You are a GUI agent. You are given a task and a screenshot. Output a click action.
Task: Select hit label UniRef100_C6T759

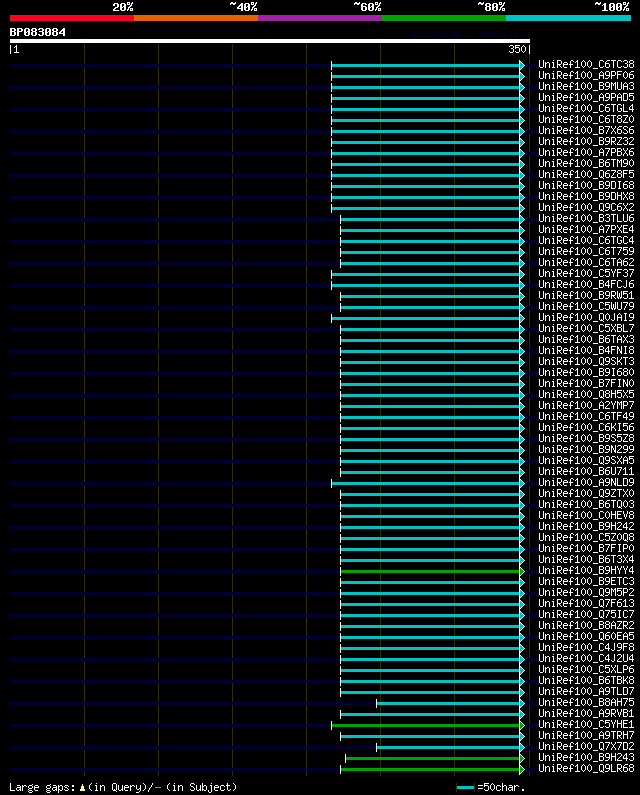(x=586, y=251)
